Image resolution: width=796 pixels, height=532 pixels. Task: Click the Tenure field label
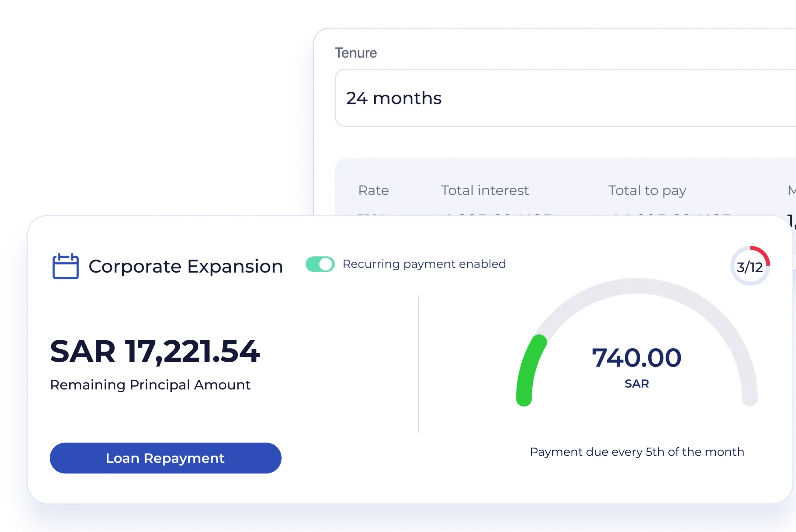click(x=356, y=53)
